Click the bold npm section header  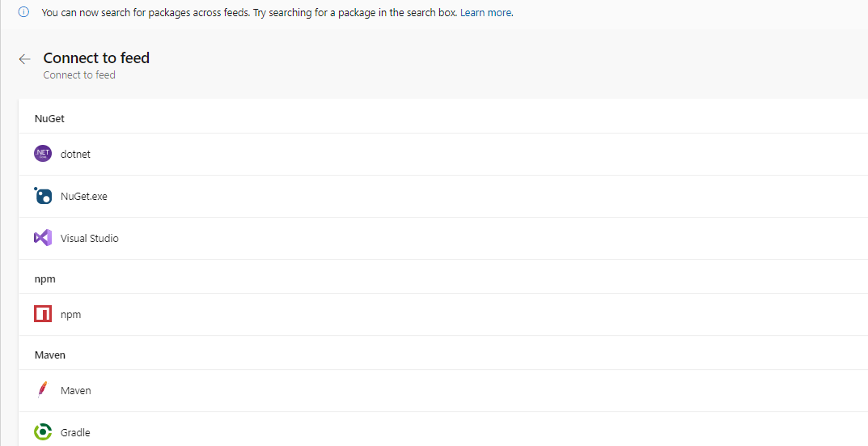44,278
